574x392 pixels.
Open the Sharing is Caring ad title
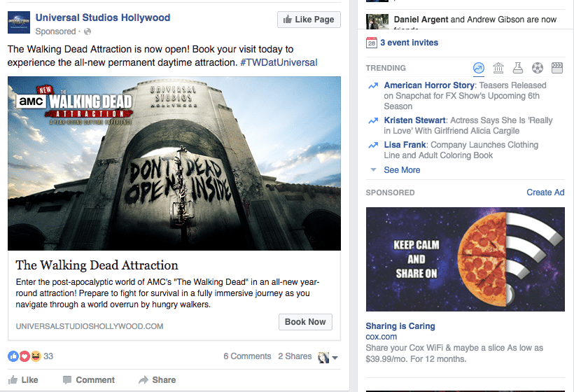pyautogui.click(x=400, y=325)
